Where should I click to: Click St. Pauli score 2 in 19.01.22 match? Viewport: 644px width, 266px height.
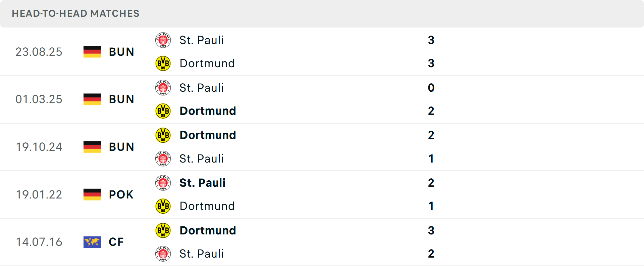(x=431, y=183)
